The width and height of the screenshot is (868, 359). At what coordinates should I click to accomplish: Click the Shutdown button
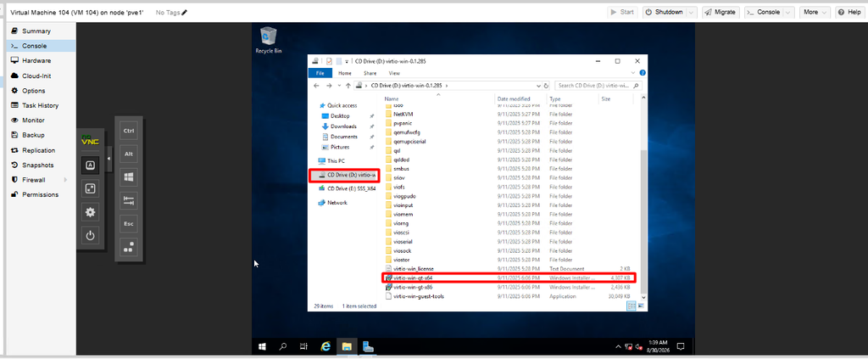(665, 12)
